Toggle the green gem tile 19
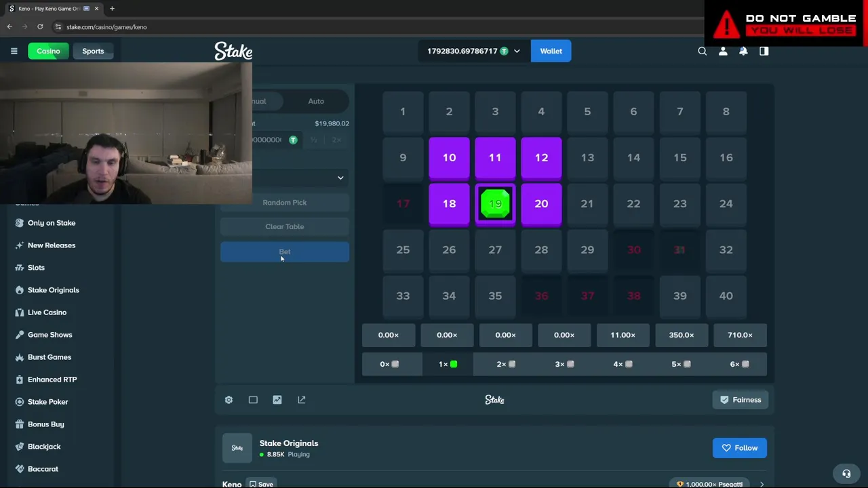868x488 pixels. tap(495, 204)
